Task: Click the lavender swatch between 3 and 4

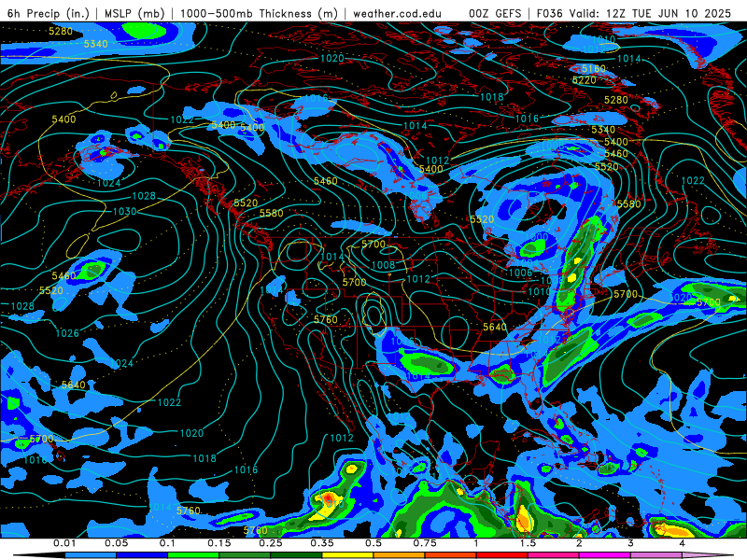Action: point(656,555)
